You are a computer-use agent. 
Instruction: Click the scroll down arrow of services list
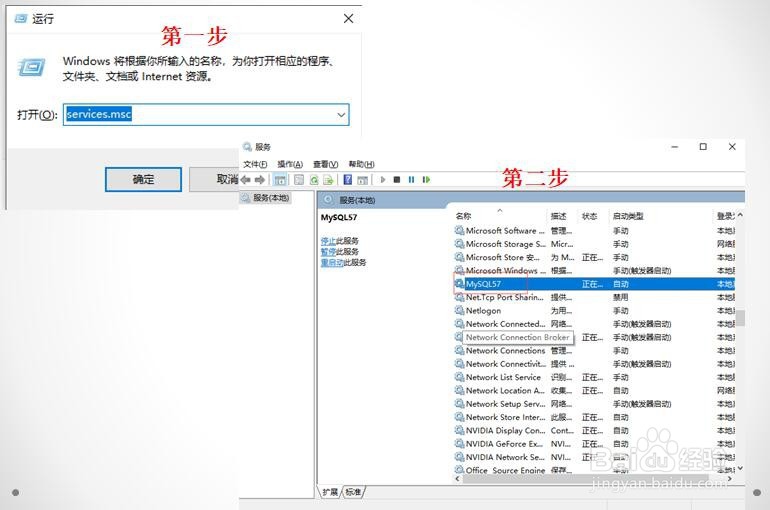[740, 468]
